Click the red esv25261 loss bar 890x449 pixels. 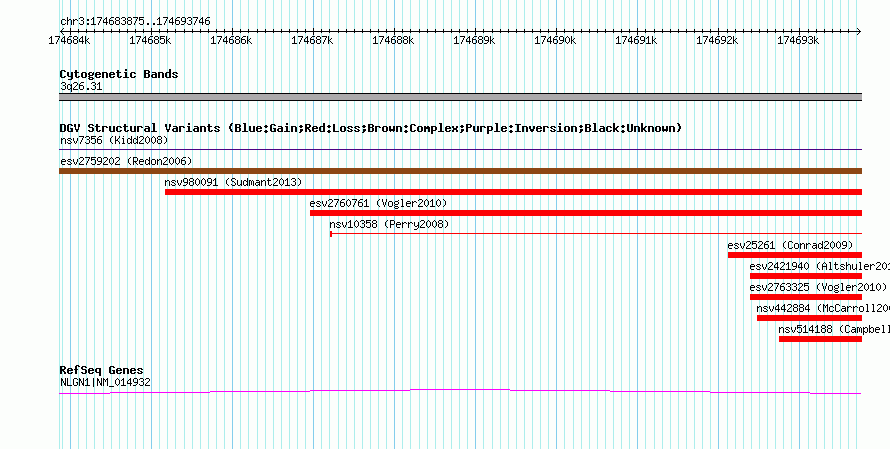click(x=795, y=255)
